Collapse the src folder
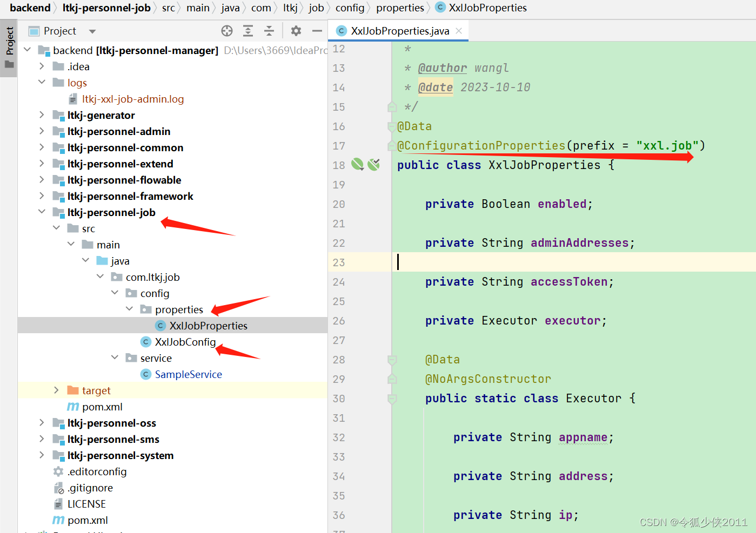 [x=56, y=228]
